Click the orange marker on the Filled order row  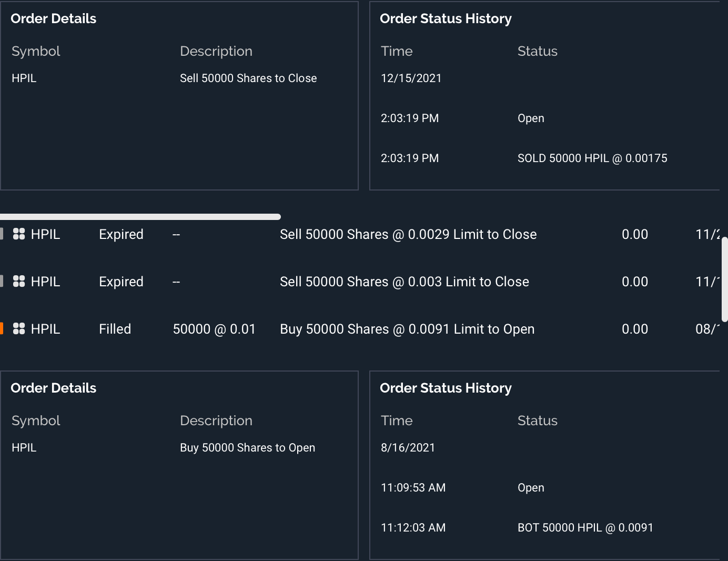point(2,329)
